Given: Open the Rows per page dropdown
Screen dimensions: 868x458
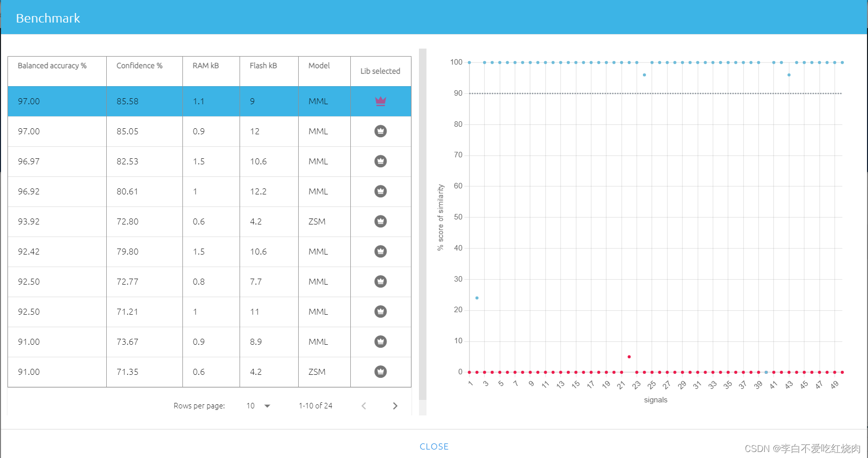Looking at the screenshot, I should [x=259, y=406].
